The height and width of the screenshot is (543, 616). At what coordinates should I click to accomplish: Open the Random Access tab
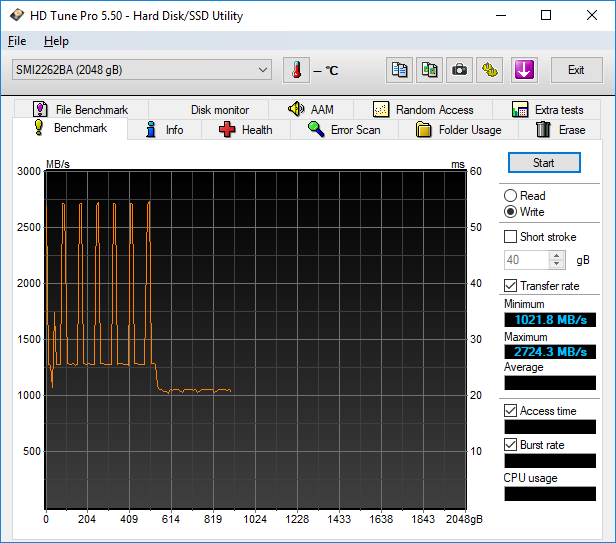click(x=423, y=110)
